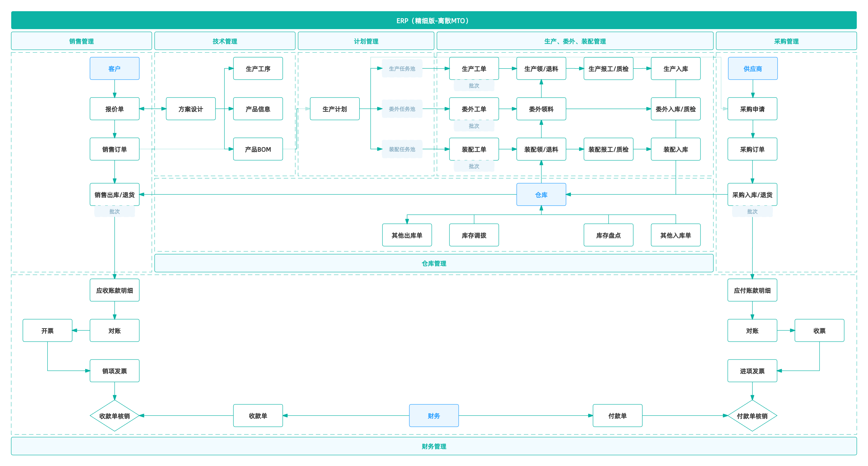Select the 付款单核销 diamond shape
Screen dimensions: 868x466
[x=752, y=415]
